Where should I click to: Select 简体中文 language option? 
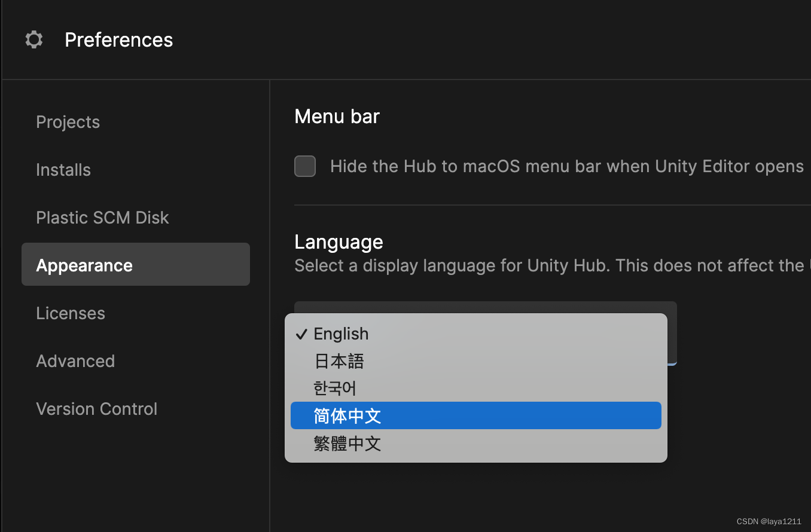pyautogui.click(x=476, y=415)
